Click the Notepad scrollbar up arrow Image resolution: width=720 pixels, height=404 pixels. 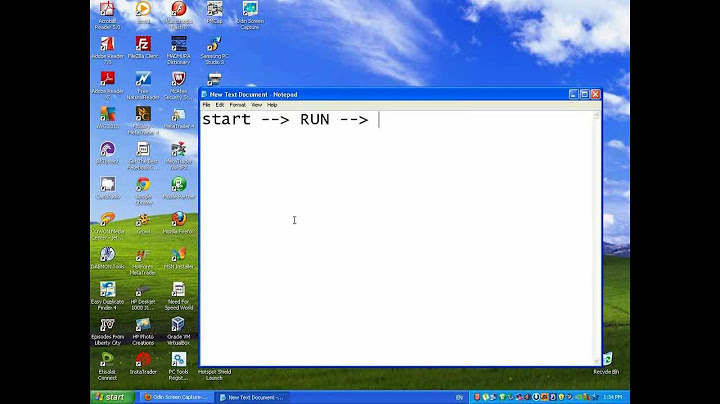[596, 116]
